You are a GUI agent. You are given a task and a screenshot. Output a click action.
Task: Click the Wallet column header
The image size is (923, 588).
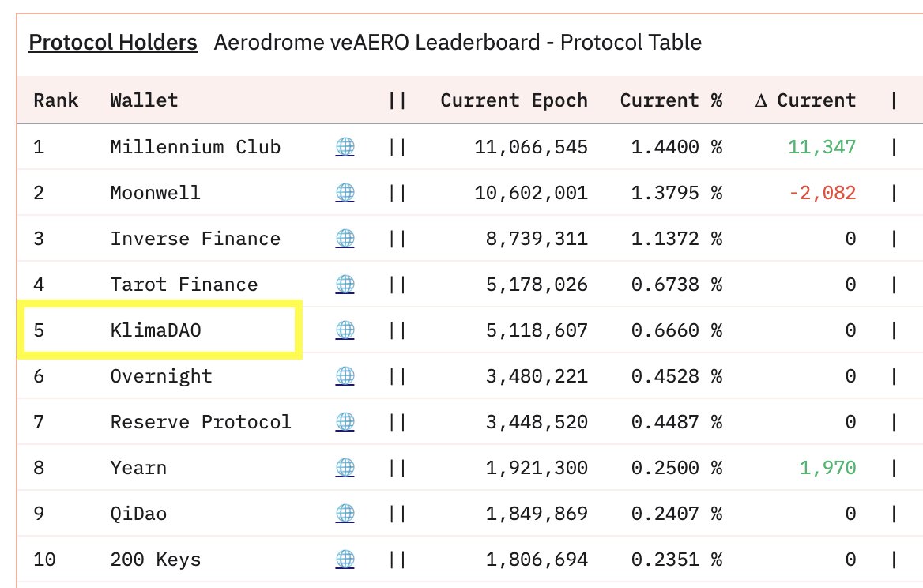click(x=144, y=100)
